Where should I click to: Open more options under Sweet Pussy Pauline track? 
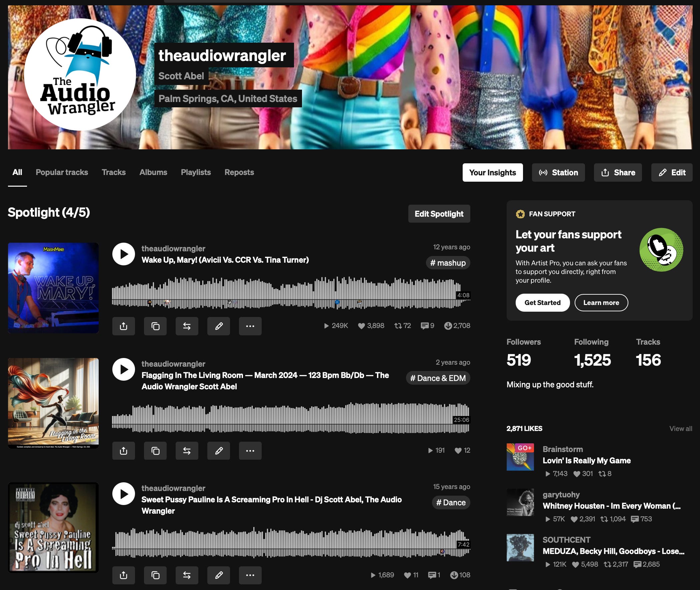click(x=250, y=575)
